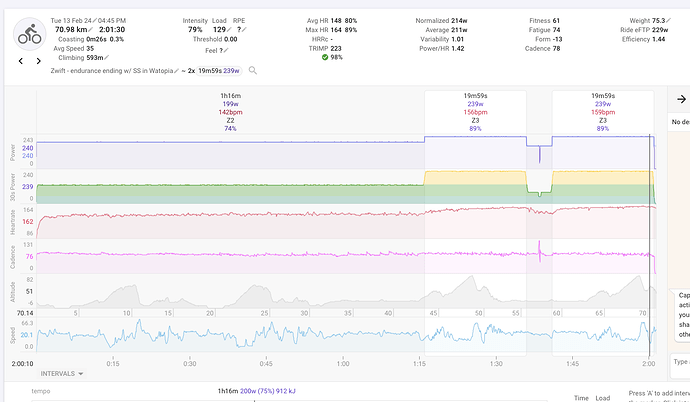This screenshot has height=402, width=690.
Task: Select the 19m59s interval at 156bpm
Action: 475,112
